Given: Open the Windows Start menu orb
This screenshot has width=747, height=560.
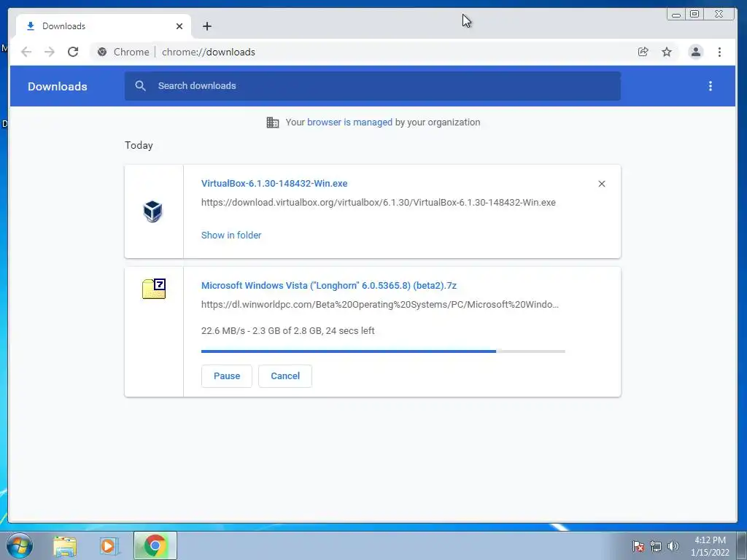Looking at the screenshot, I should pos(20,545).
